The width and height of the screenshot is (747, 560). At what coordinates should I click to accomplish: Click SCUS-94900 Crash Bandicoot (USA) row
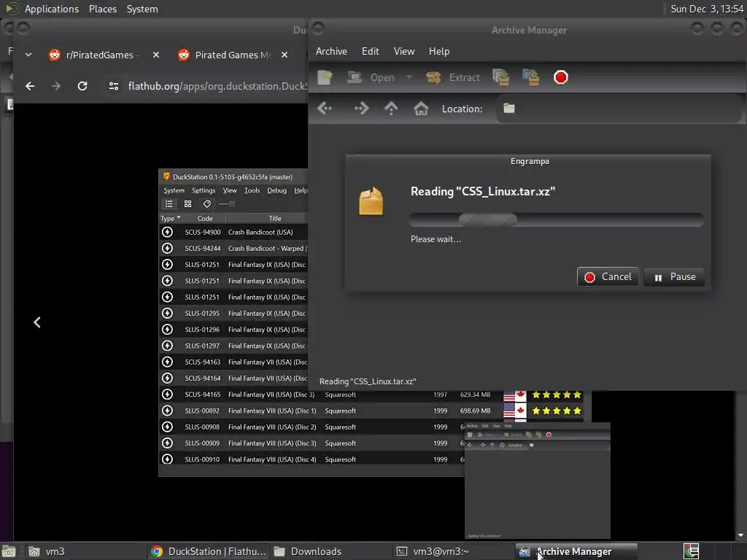tap(233, 232)
